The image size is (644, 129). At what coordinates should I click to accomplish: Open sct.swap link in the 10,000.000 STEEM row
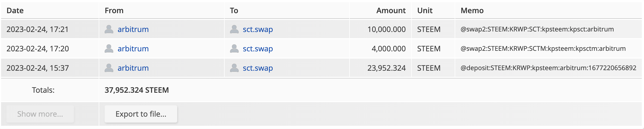coord(258,29)
